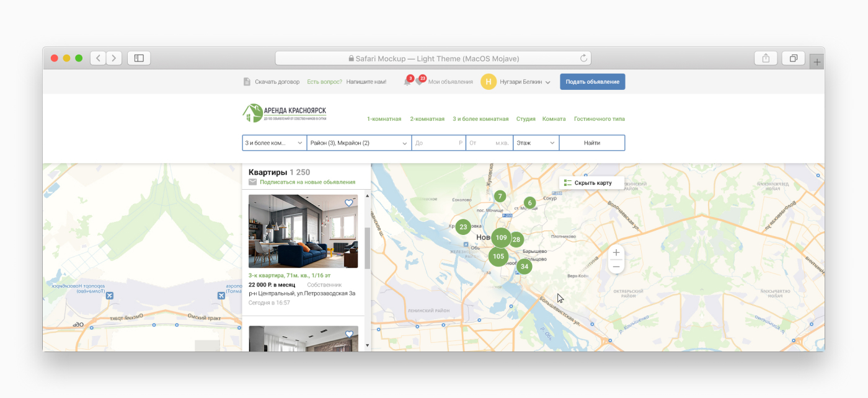Click the Найти search button
The height and width of the screenshot is (398, 868).
pyautogui.click(x=592, y=143)
